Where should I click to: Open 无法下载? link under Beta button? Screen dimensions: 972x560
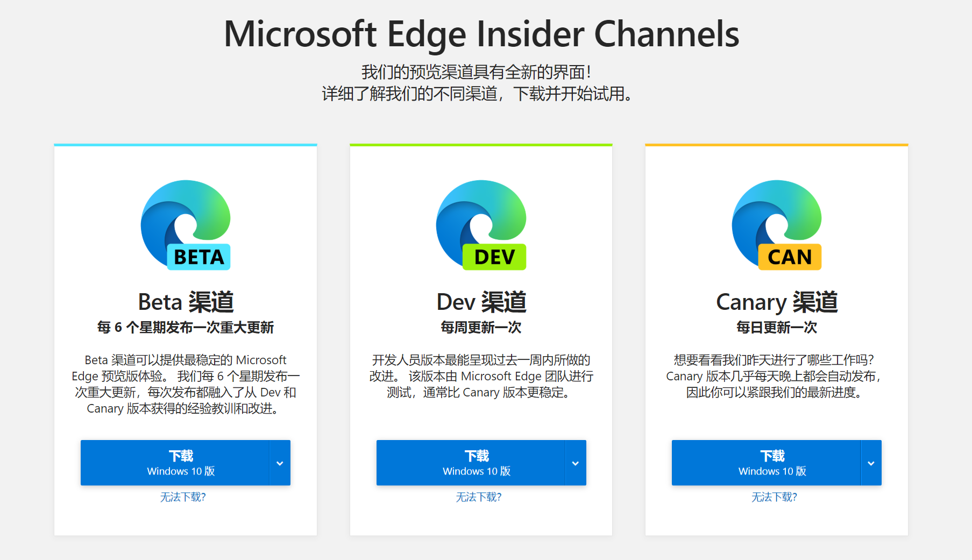(183, 497)
